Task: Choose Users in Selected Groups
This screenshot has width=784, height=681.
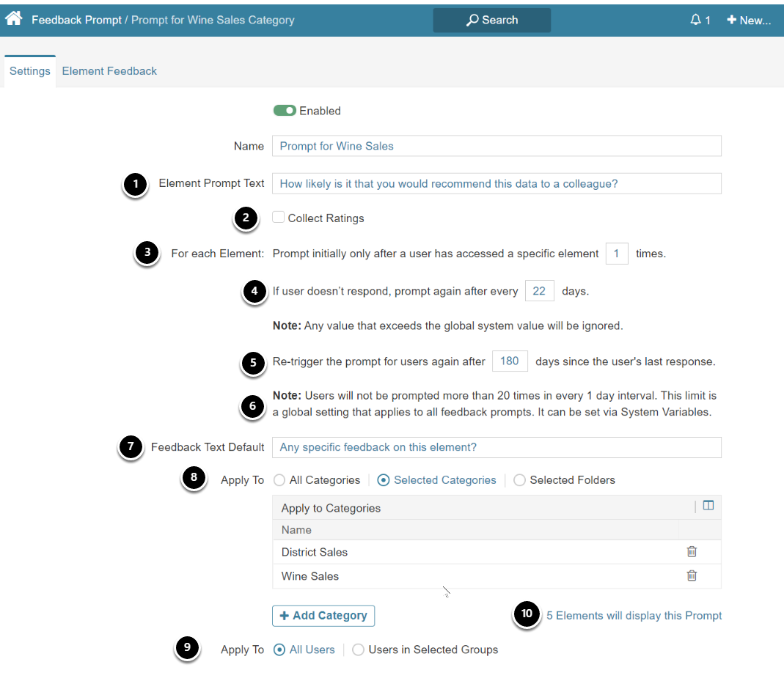Action: 358,649
